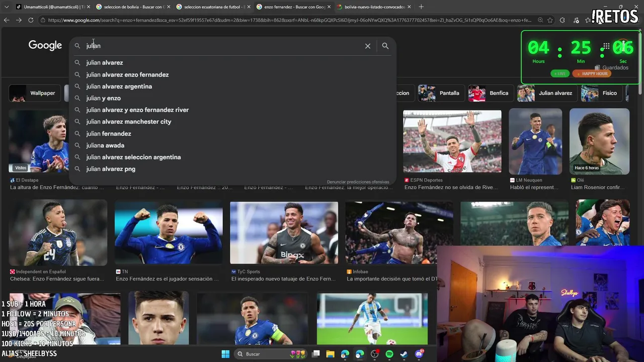Open Spotify from taskbar
Screen dimensions: 644x362
click(389, 354)
